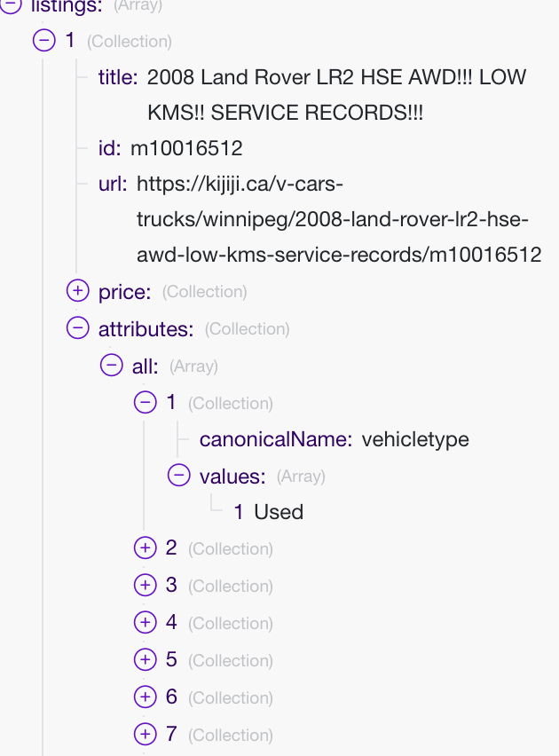Select the id value m10016512

186,147
